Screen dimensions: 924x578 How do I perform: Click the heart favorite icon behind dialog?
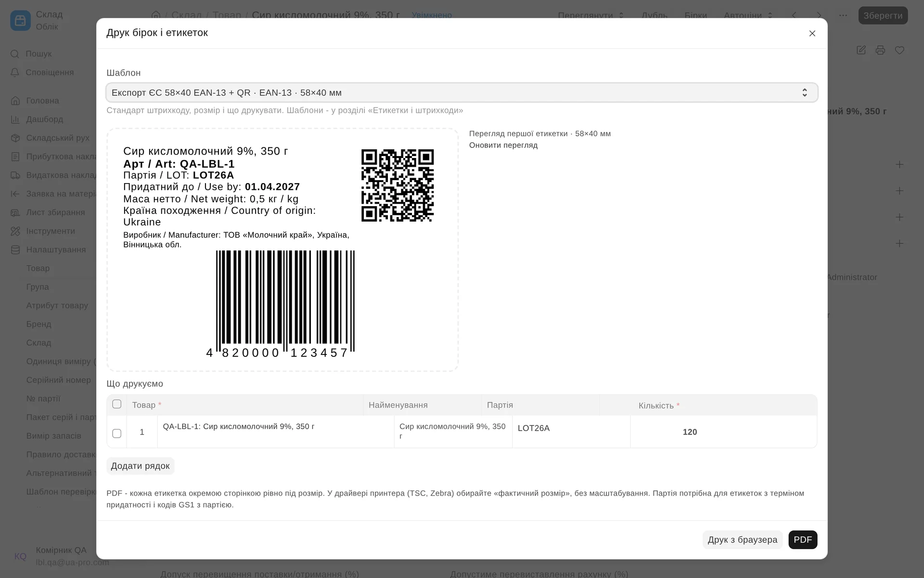click(899, 50)
